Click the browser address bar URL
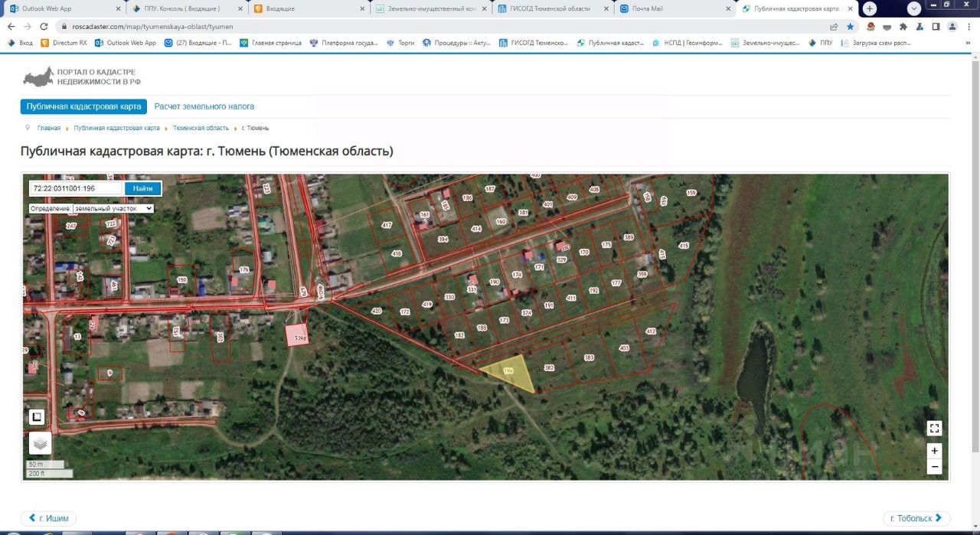Screen dimensions: 980x535 point(152,26)
